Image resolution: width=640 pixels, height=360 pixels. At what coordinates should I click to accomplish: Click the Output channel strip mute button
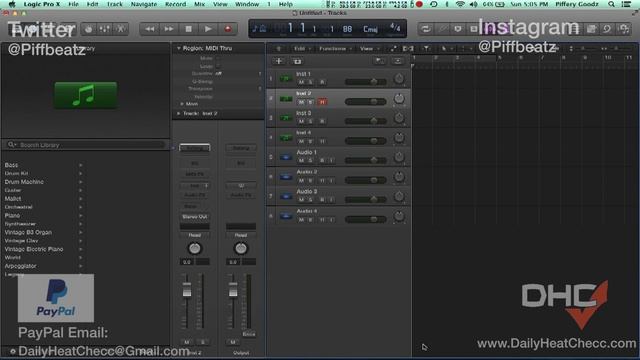(x=233, y=342)
